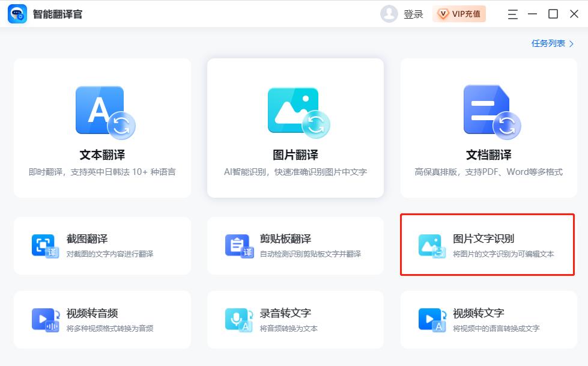Screen dimensions: 588x366
Task: Open the VIP充值 recharge button
Action: pos(459,13)
